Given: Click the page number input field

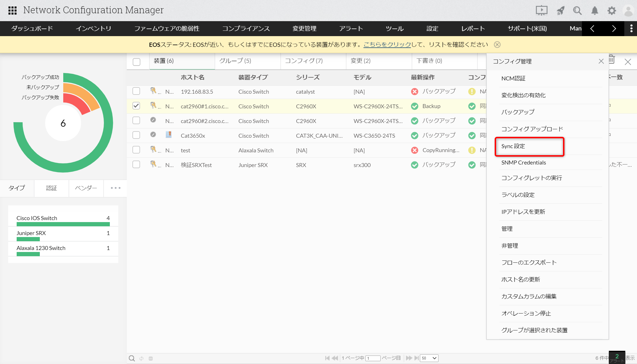Looking at the screenshot, I should pyautogui.click(x=373, y=358).
